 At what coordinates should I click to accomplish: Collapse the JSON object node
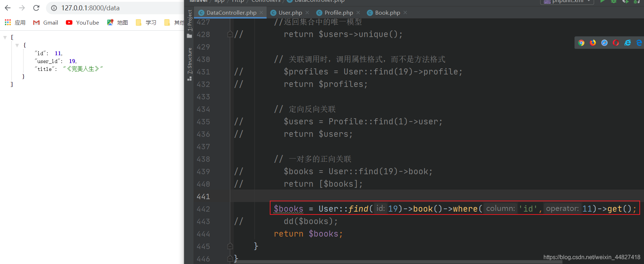click(x=17, y=45)
